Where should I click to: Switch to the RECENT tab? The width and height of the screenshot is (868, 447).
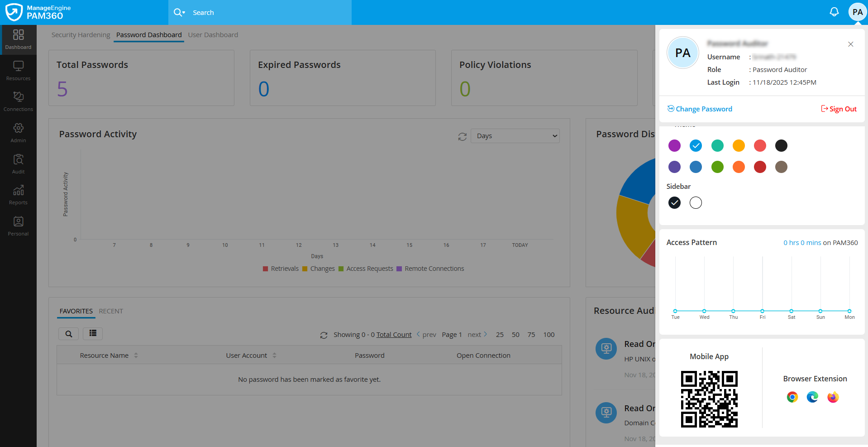click(111, 311)
